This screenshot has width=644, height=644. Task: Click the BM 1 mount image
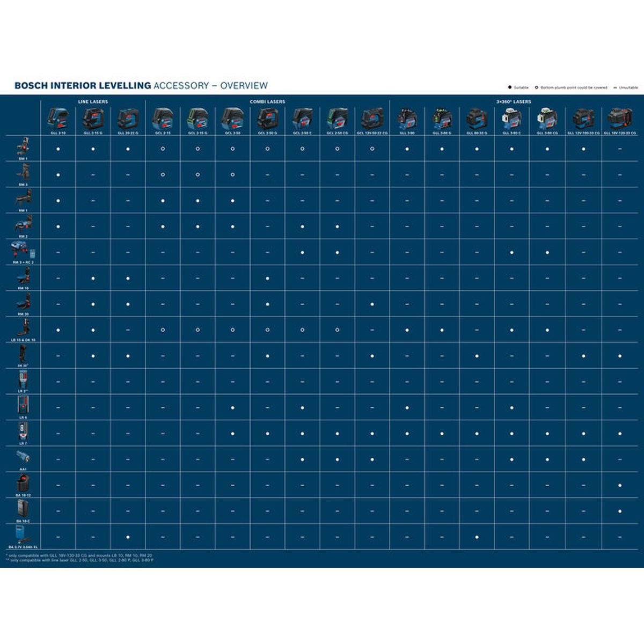[23, 146]
